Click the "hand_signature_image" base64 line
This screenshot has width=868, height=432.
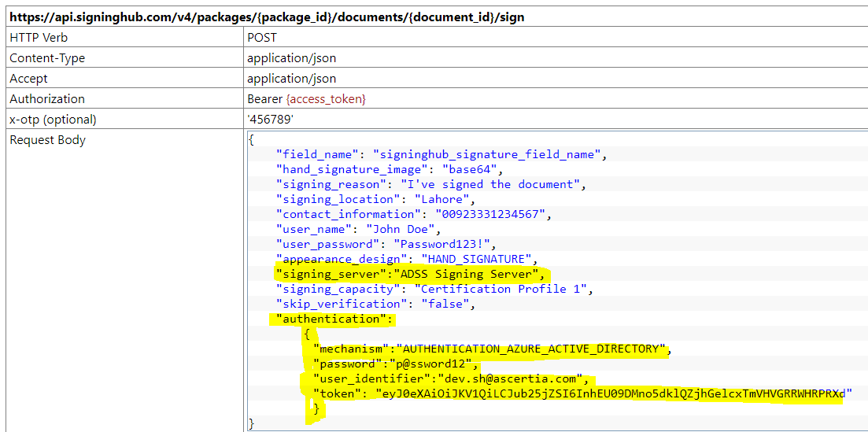[x=388, y=169]
